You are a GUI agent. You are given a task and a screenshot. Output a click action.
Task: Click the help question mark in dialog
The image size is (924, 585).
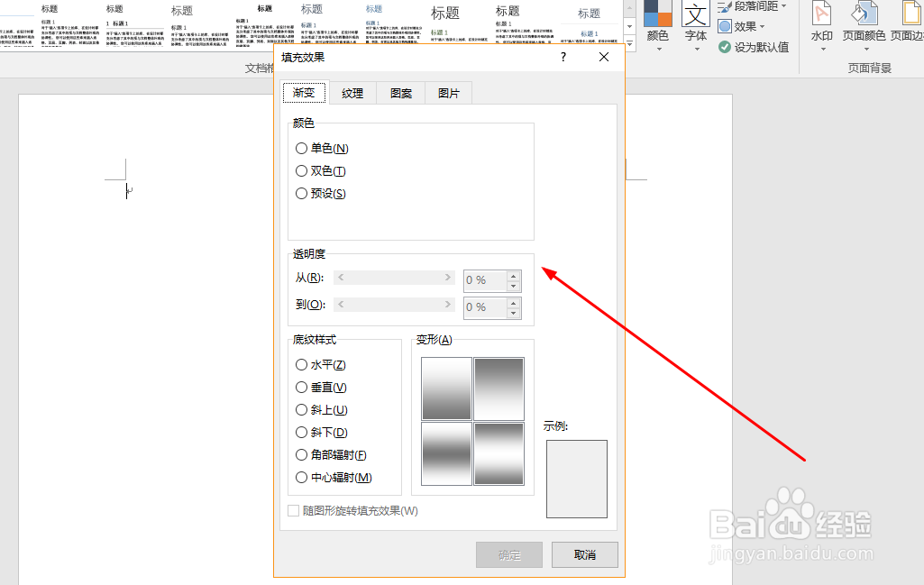(x=563, y=57)
